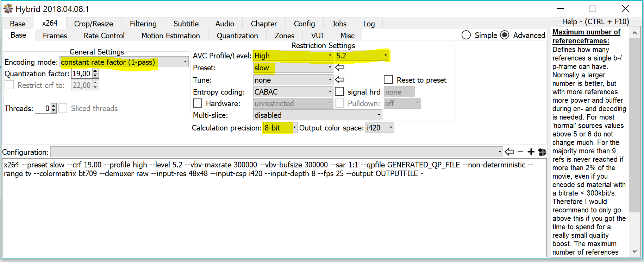Enable the Restrict crf to checkbox
The image size is (644, 262).
click(9, 85)
